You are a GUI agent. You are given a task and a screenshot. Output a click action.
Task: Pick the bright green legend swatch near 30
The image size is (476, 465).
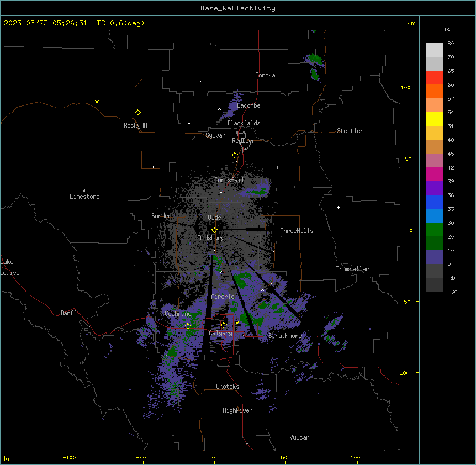434,230
